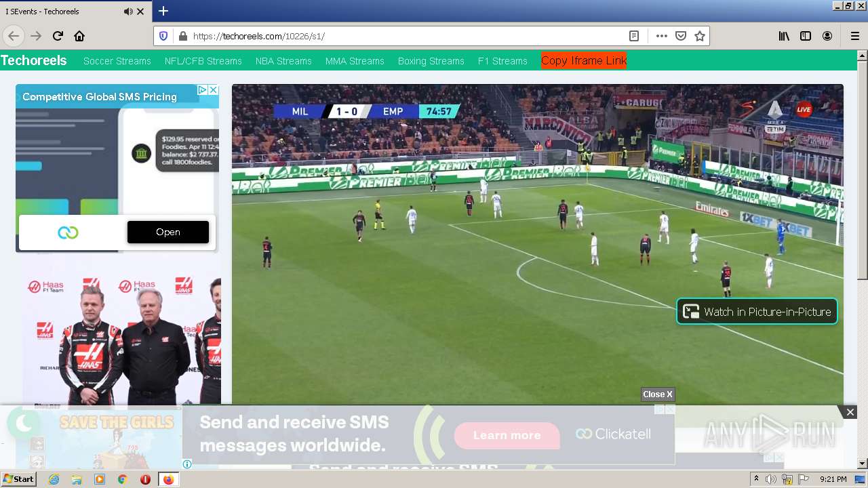
Task: View site security padlock information
Action: (182, 36)
